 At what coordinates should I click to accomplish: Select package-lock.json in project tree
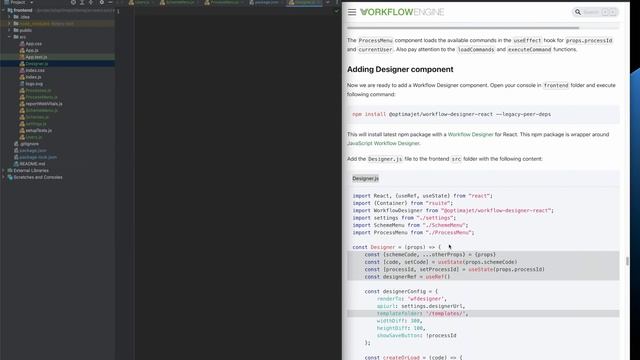click(x=38, y=157)
